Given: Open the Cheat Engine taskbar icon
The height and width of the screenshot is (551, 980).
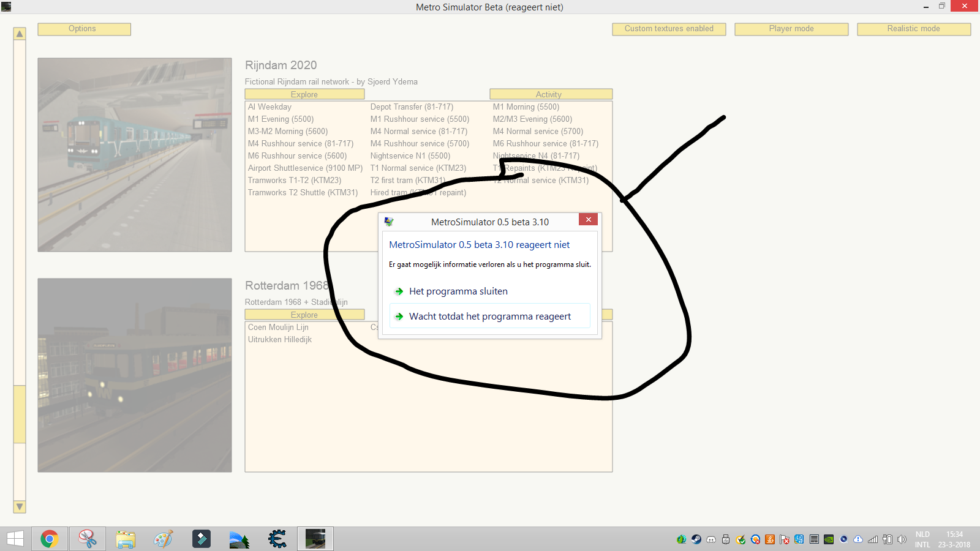Looking at the screenshot, I should (277, 539).
